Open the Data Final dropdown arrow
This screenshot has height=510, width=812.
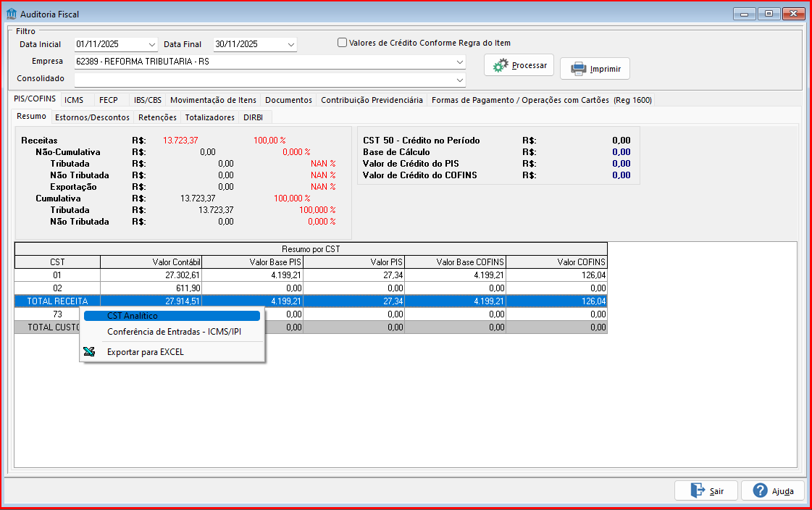click(291, 44)
